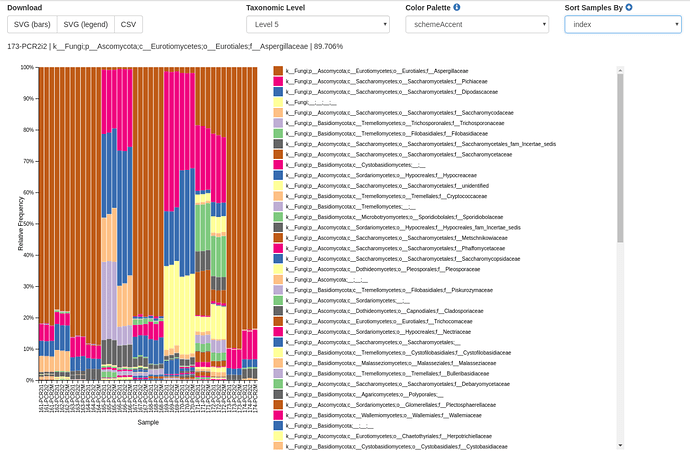This screenshot has height=455, width=690.
Task: Pick the Filobasidiaceae green legend swatch
Action: click(x=278, y=134)
